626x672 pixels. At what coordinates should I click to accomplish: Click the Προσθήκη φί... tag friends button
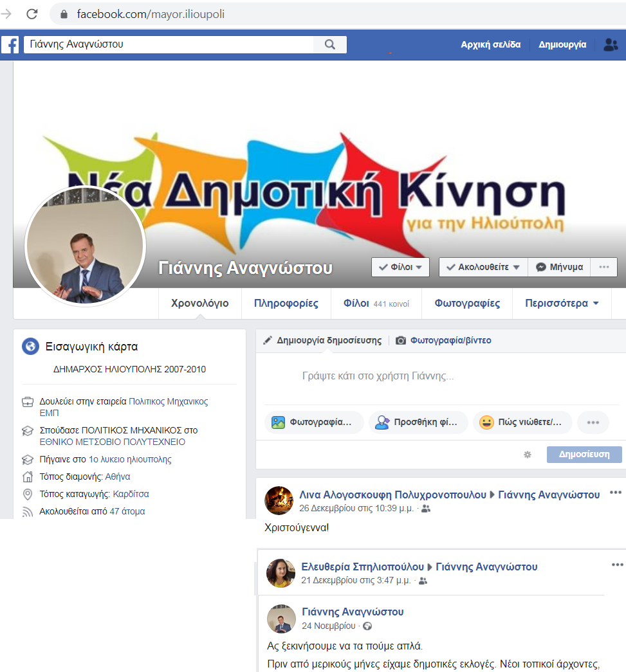(418, 422)
